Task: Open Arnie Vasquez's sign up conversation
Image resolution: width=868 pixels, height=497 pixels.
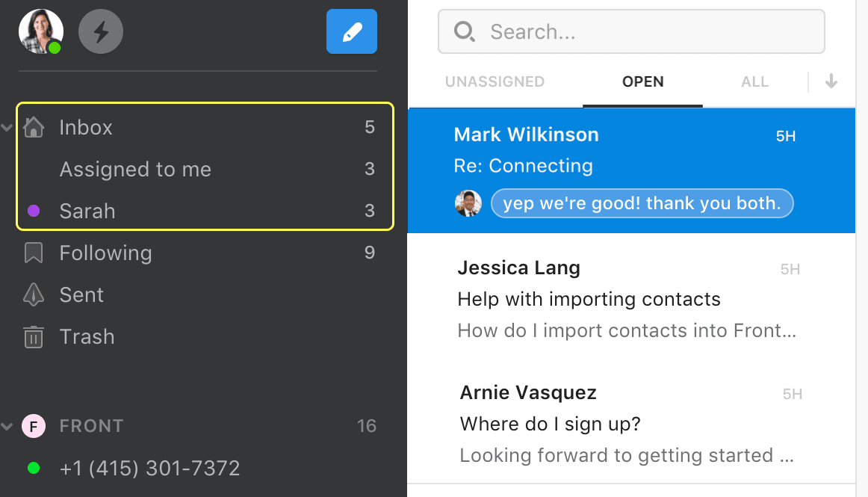Action: tap(632, 423)
